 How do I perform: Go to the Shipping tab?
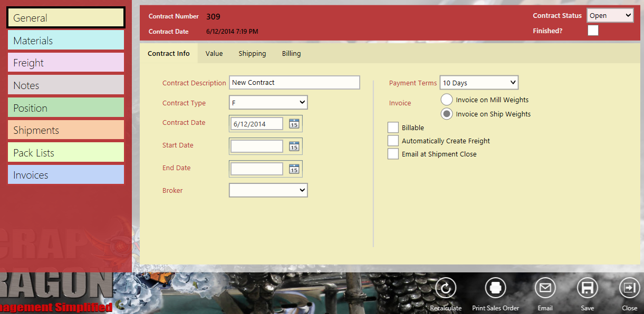tap(252, 53)
